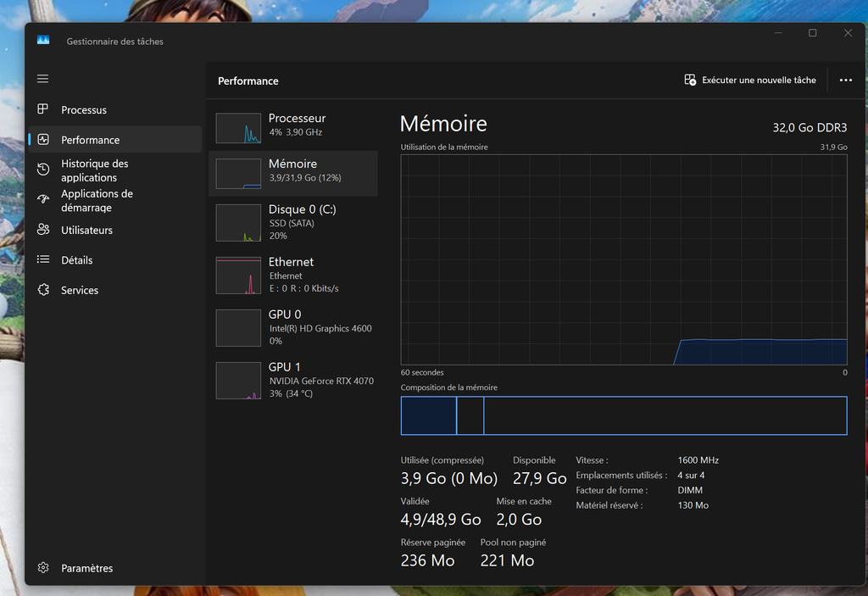
Task: Open the Utilisateurs icon
Action: [x=43, y=230]
